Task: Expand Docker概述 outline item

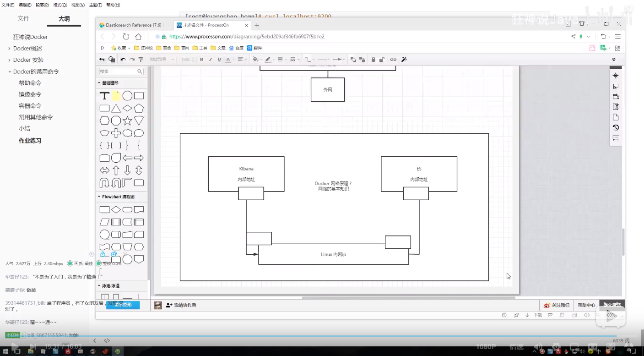Action: coord(9,49)
